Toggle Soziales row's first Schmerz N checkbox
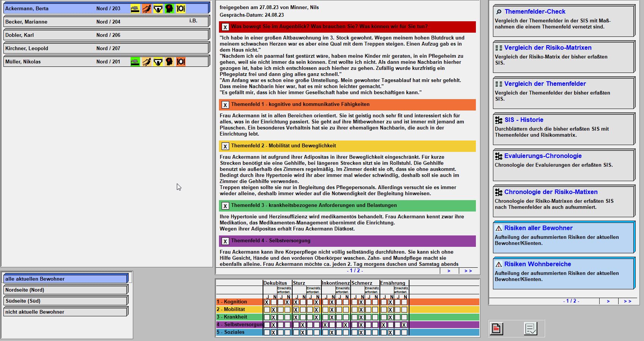 [x=361, y=332]
